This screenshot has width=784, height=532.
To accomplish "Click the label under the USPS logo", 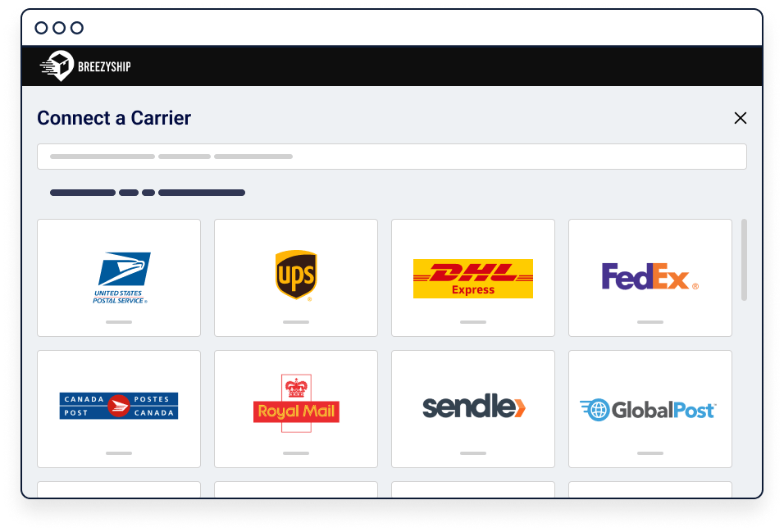I will [119, 322].
